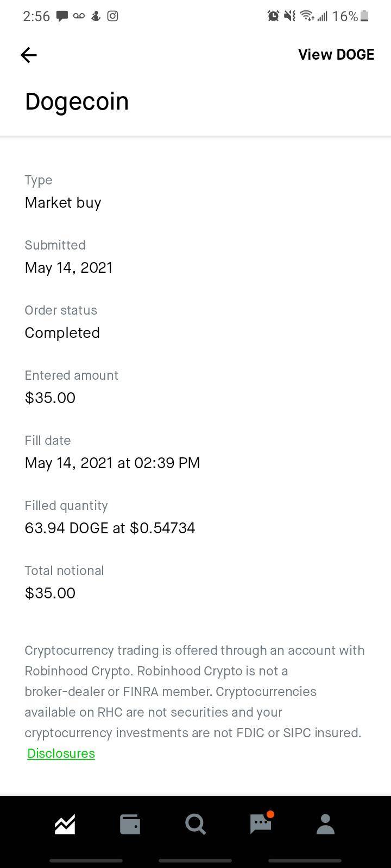Viewport: 391px width, 868px height.
Task: Tap the battery indicator icon
Action: click(x=364, y=16)
